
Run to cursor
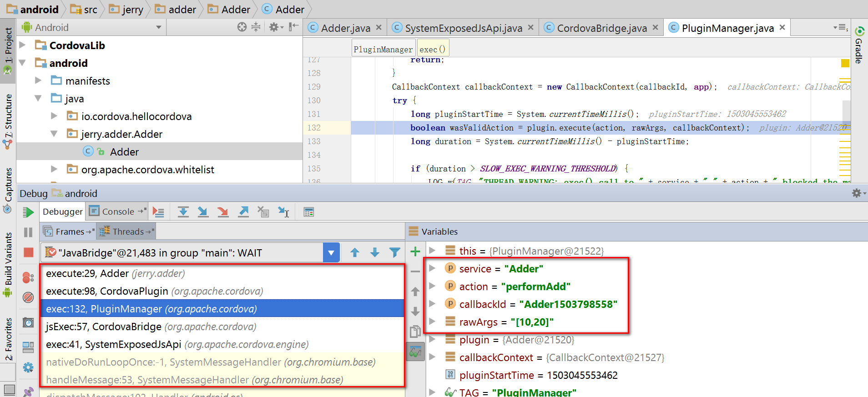pyautogui.click(x=284, y=212)
